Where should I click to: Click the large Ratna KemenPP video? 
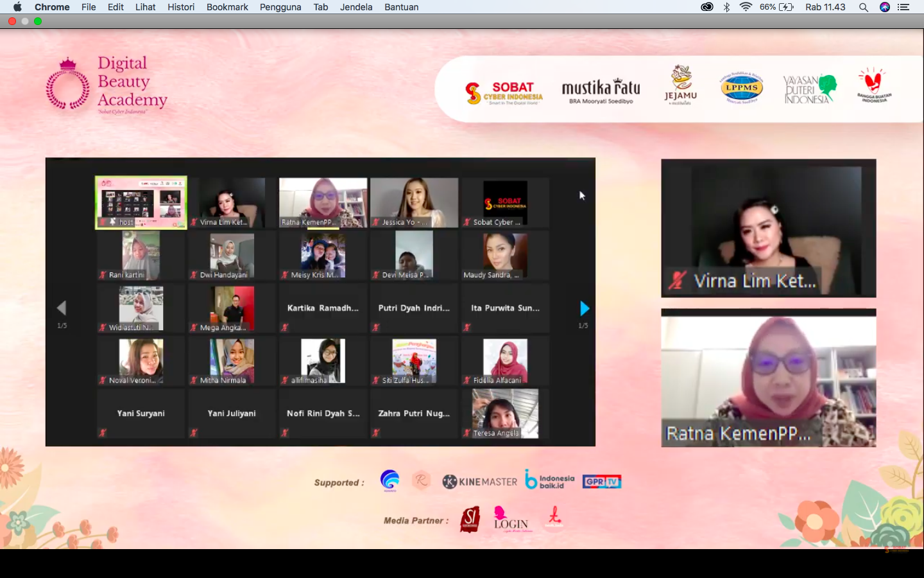click(768, 378)
